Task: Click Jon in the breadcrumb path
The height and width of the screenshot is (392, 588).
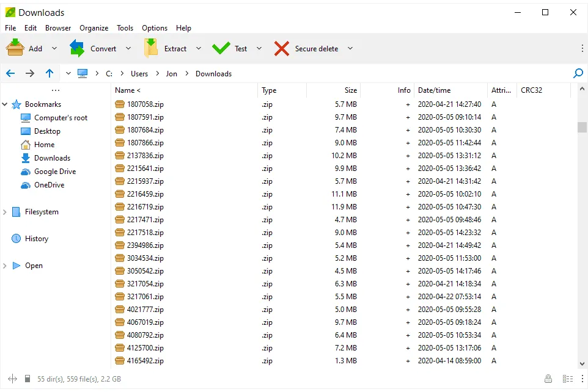Action: (x=172, y=73)
